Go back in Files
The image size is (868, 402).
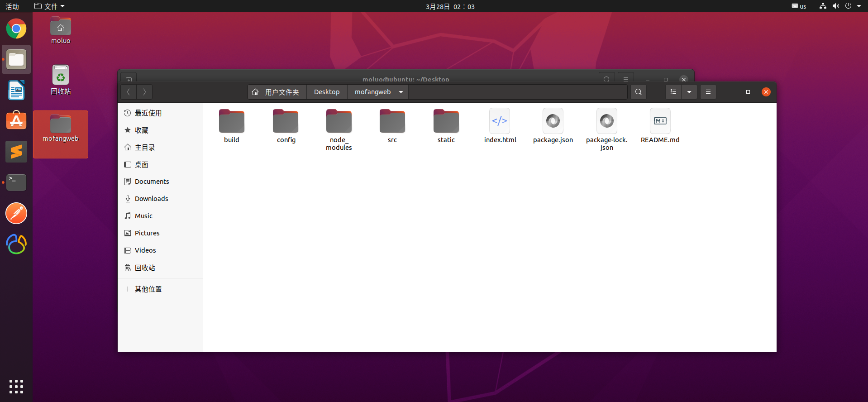129,92
